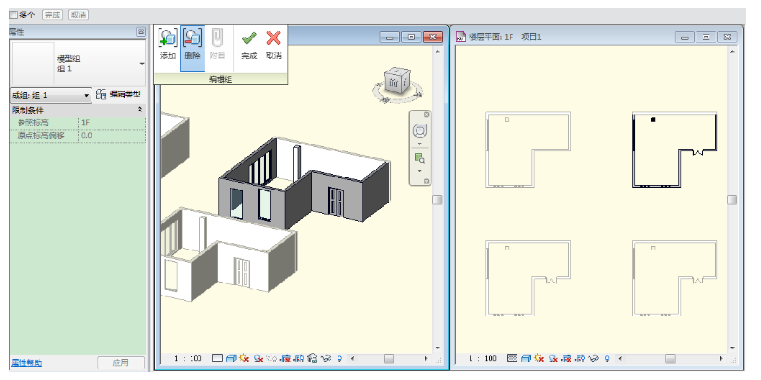Click the 3D view vertical scrollbar thumb

437,199
